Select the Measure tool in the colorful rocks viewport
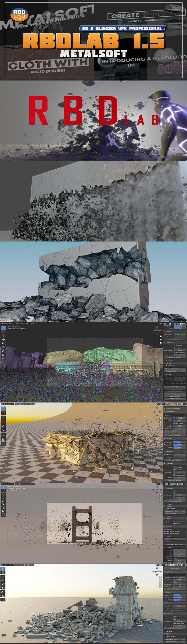Screen dimensions: 187x644 [x=4, y=355]
